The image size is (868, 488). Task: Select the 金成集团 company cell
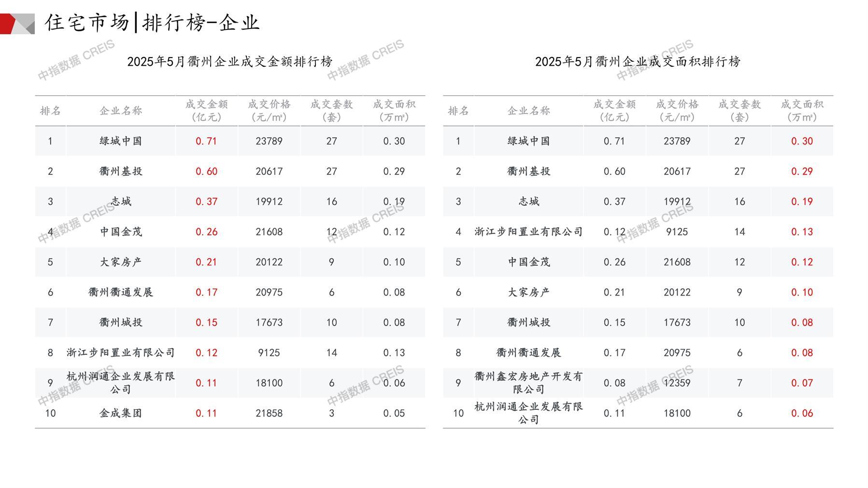(121, 413)
